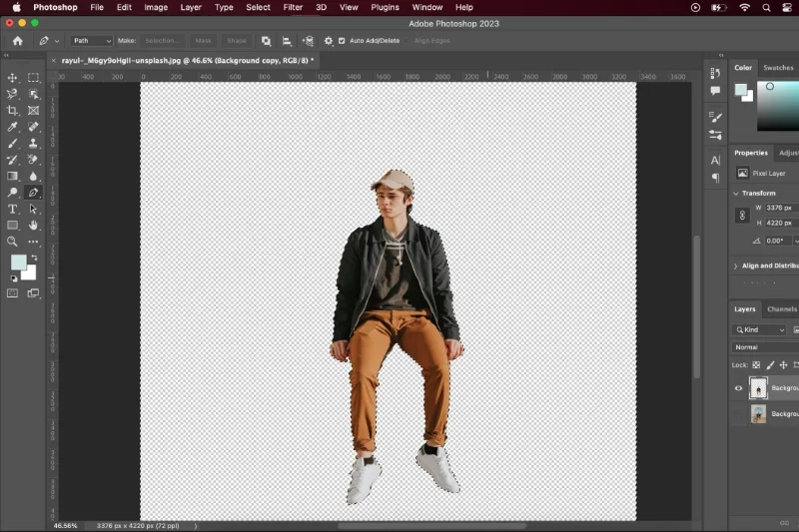Viewport: 799px width, 532px height.
Task: Open the Layer menu
Action: click(x=191, y=7)
